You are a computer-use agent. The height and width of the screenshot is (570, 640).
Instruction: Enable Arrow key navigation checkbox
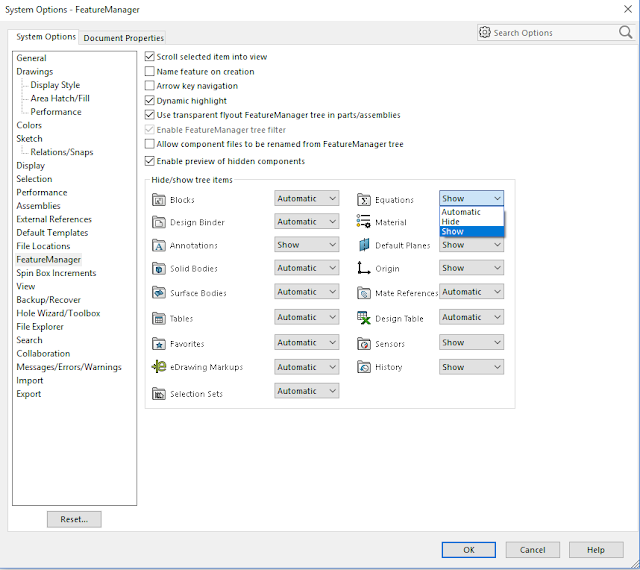(x=150, y=86)
